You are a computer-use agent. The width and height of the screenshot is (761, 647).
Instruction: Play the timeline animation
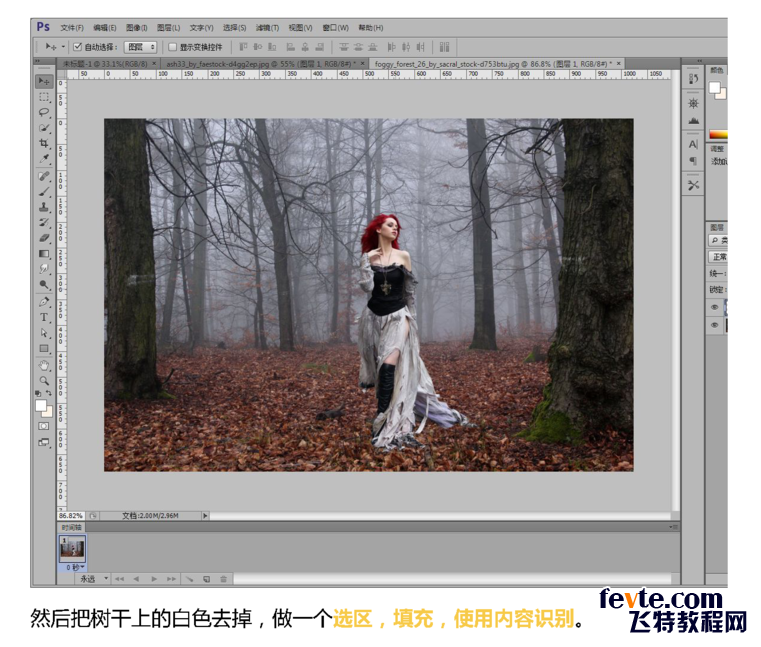tap(154, 579)
